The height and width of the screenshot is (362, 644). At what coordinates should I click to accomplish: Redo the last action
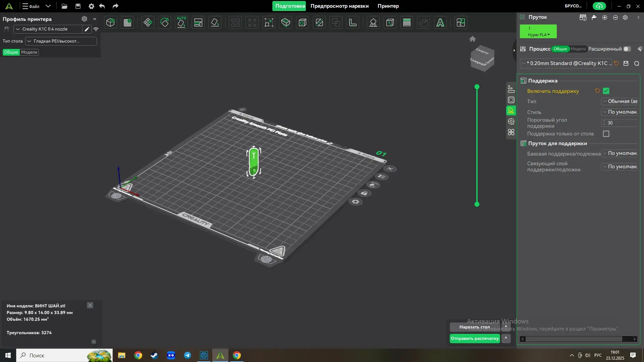pos(115,6)
